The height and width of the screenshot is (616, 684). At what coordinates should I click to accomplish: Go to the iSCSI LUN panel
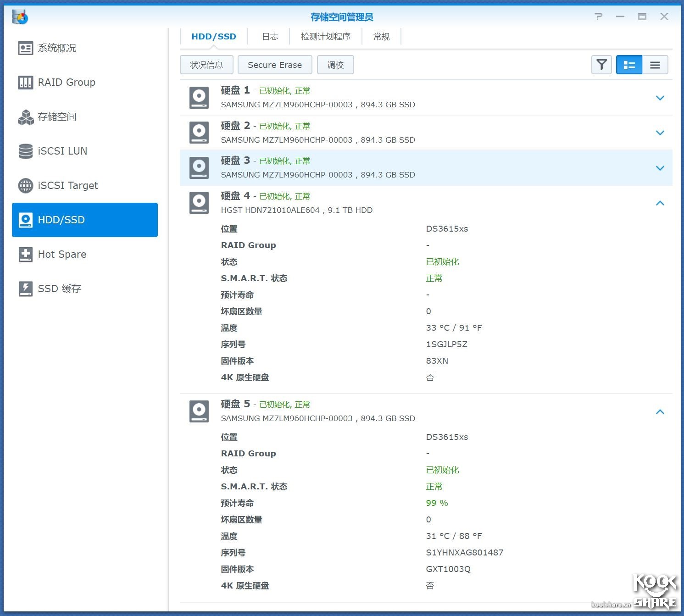(62, 151)
